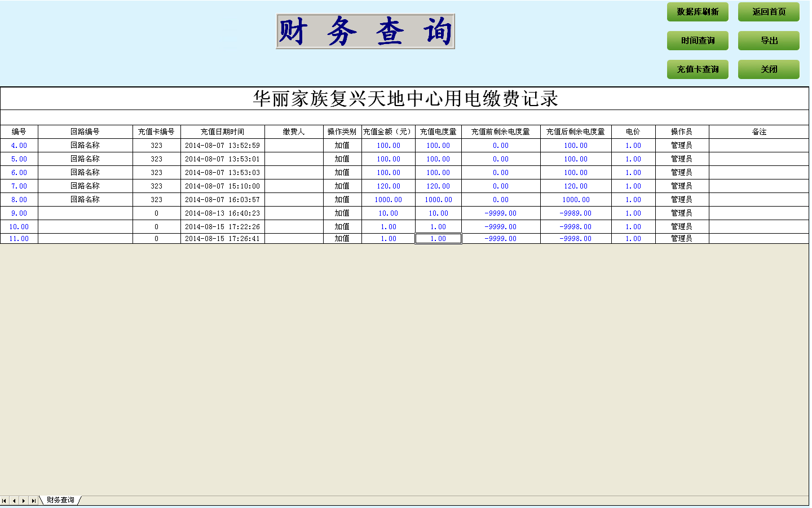This screenshot has width=812, height=508.
Task: Select the 财务查询 sheet tab
Action: pyautogui.click(x=60, y=500)
